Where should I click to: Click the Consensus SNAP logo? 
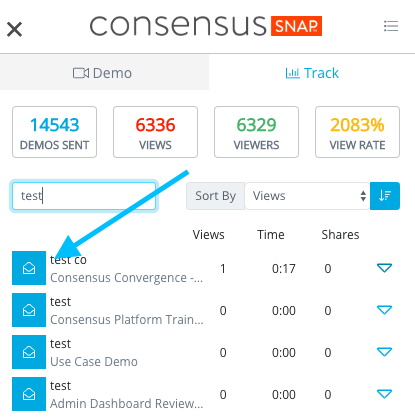[206, 26]
